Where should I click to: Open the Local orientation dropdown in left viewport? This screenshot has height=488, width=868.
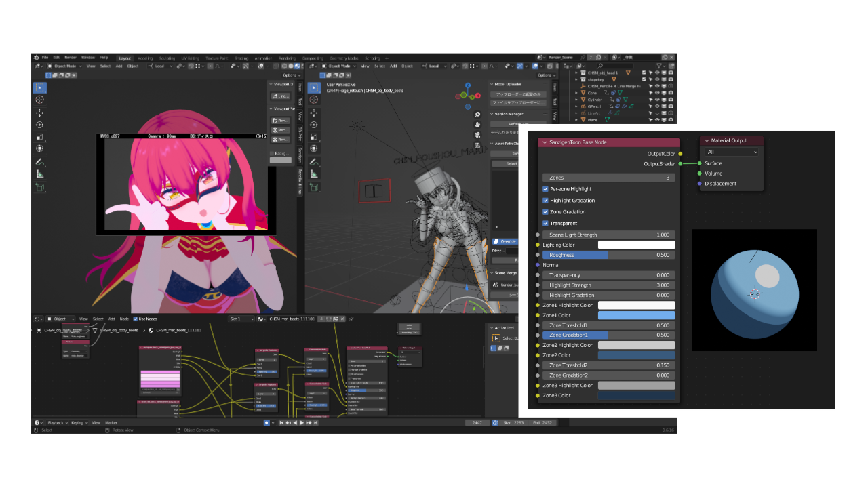161,66
